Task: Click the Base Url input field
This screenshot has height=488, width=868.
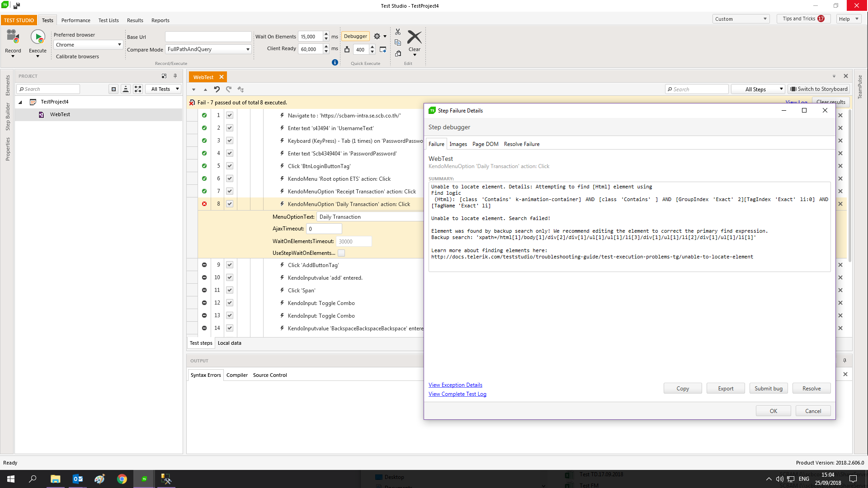Action: tap(208, 37)
